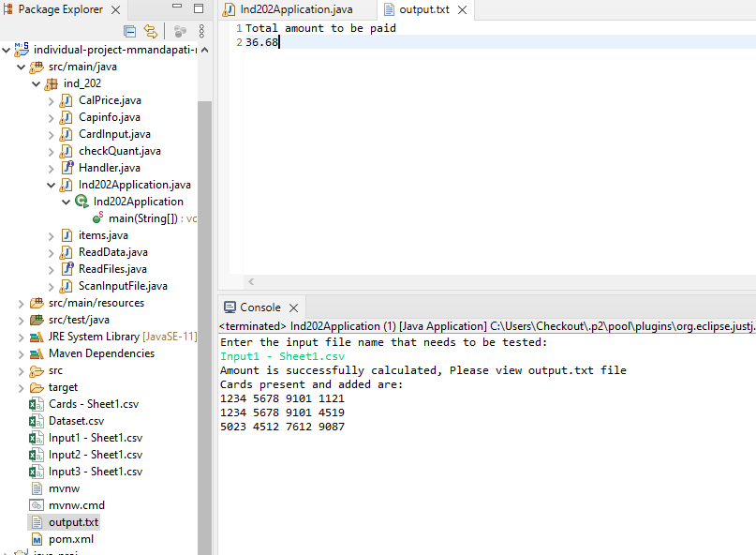Expand ReadFiles.java node

(52, 270)
